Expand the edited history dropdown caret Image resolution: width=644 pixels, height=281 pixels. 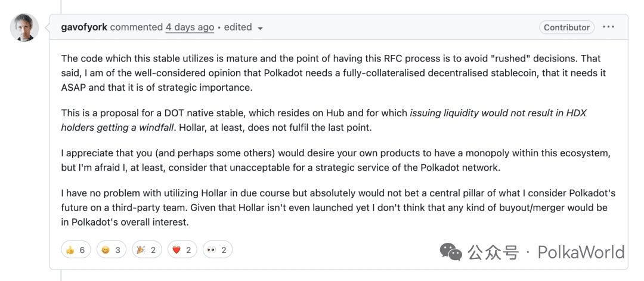click(x=259, y=29)
